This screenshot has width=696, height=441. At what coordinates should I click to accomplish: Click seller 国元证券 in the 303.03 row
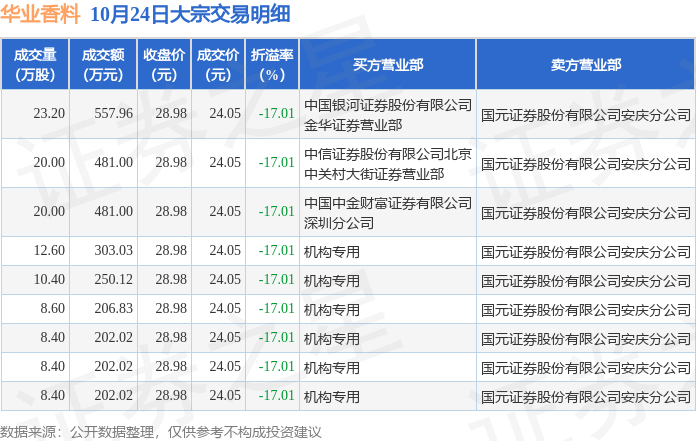click(585, 252)
